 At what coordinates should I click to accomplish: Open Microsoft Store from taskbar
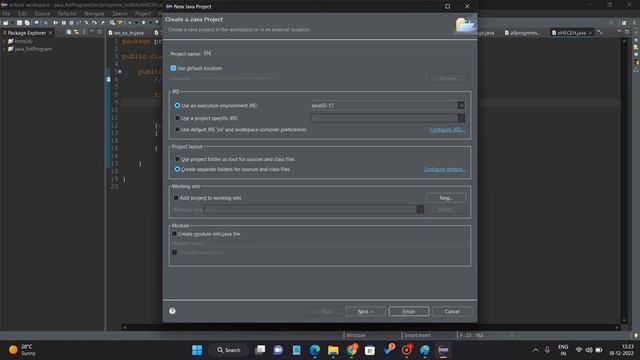(370, 350)
